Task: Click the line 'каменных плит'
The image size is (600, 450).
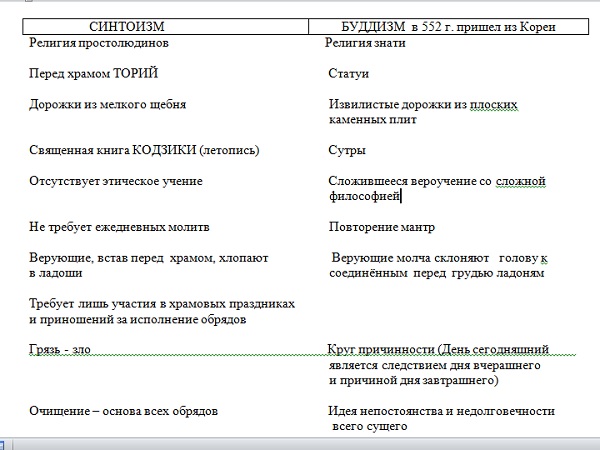Action: 373,119
